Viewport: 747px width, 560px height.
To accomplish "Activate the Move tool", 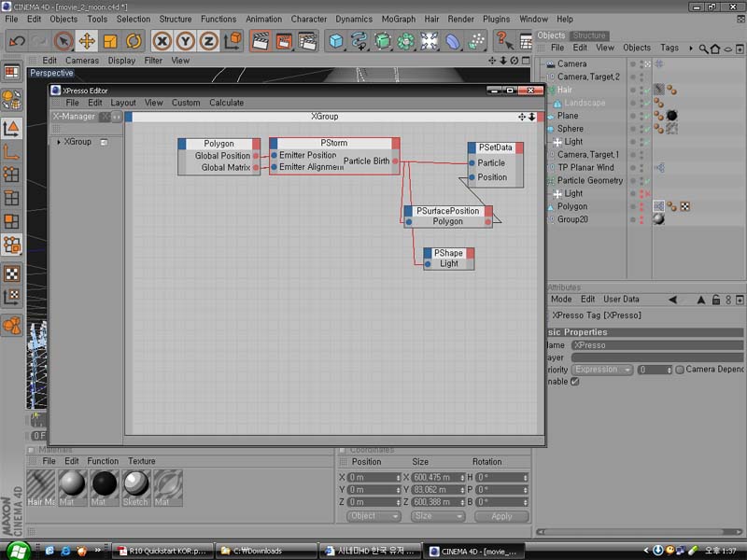I will pyautogui.click(x=87, y=41).
